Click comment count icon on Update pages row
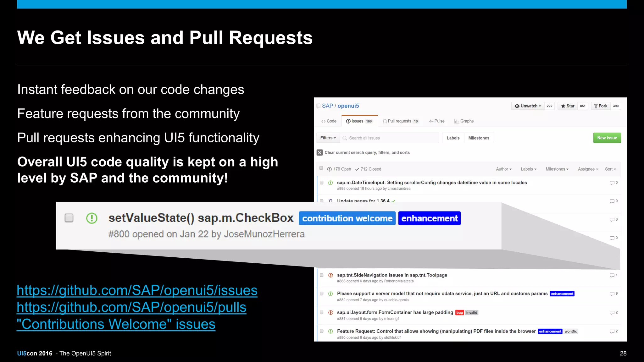 pyautogui.click(x=612, y=201)
